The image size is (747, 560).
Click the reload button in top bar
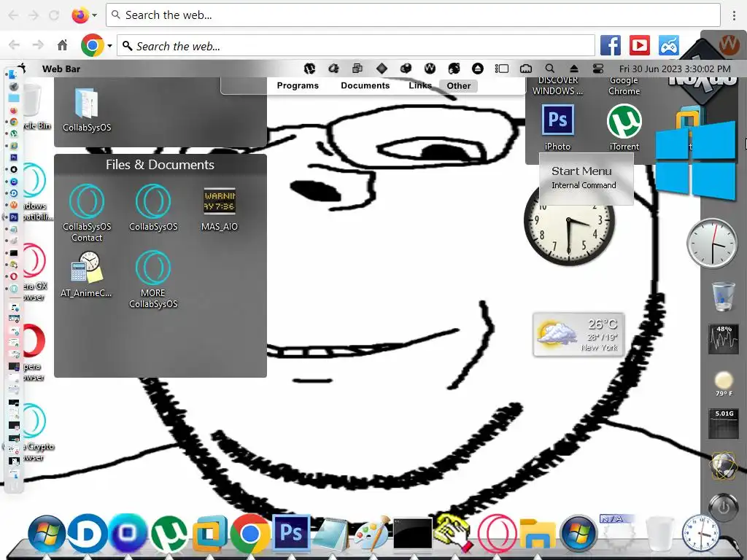(54, 15)
